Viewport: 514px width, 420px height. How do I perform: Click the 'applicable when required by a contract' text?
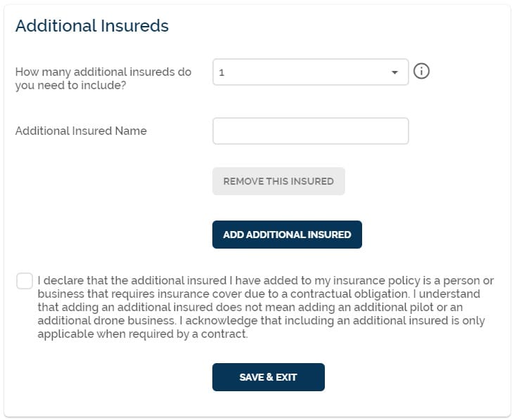[x=143, y=334]
